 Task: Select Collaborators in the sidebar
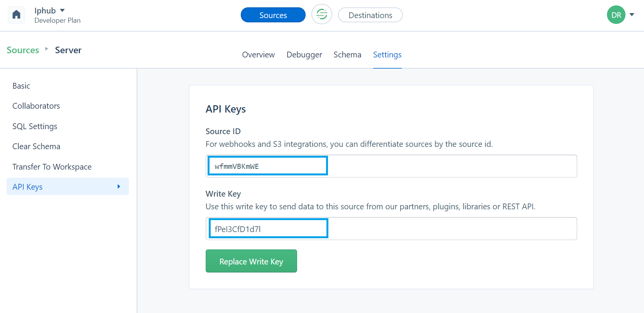(x=36, y=106)
